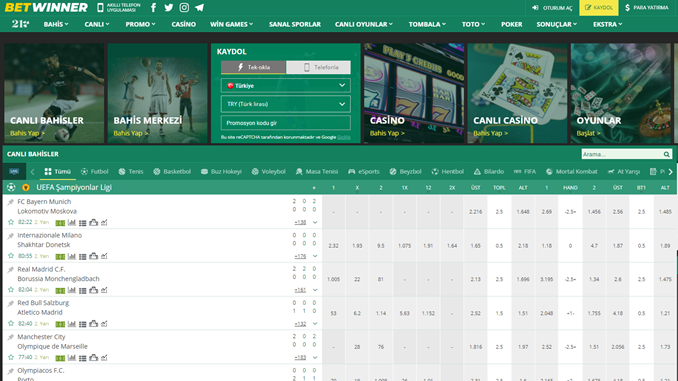The height and width of the screenshot is (381, 678).
Task: Open the bar chart statistics icon for Bayern Munich match
Action: click(72, 222)
